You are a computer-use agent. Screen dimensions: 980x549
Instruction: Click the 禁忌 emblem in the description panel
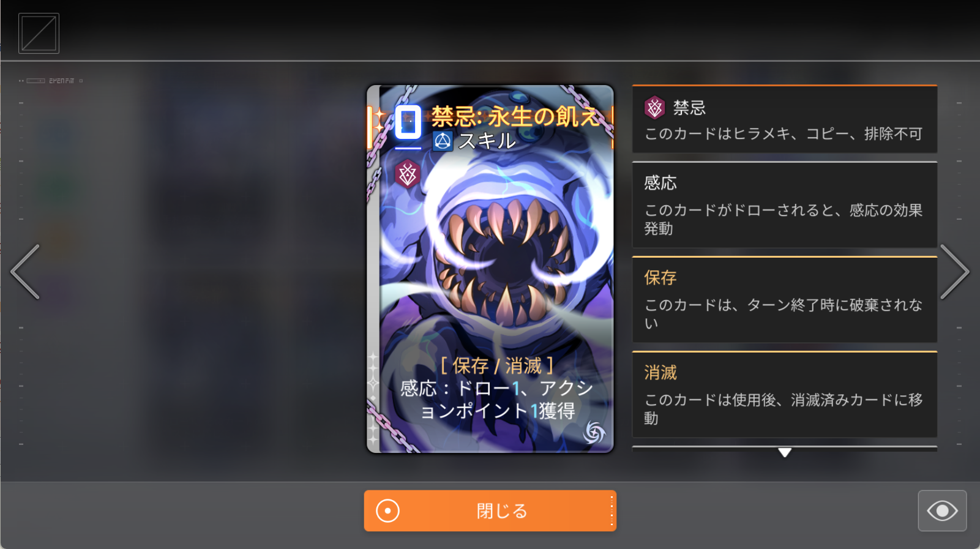coord(654,108)
